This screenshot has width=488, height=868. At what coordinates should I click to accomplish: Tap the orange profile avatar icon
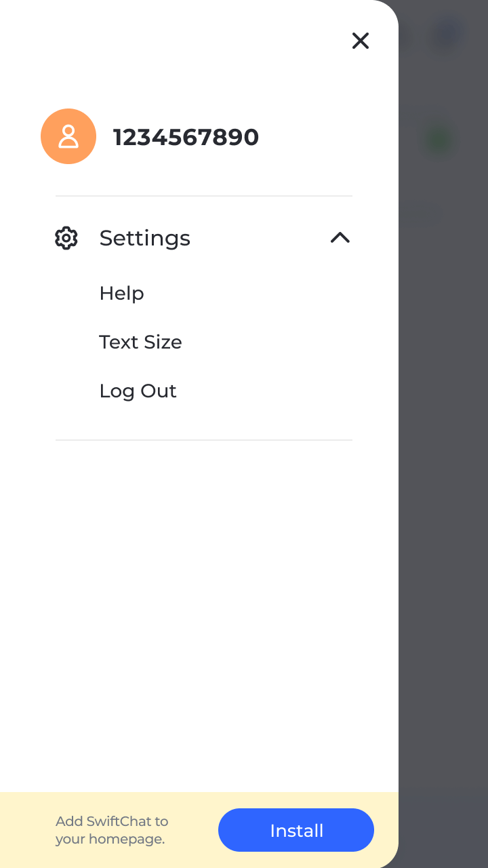point(68,136)
